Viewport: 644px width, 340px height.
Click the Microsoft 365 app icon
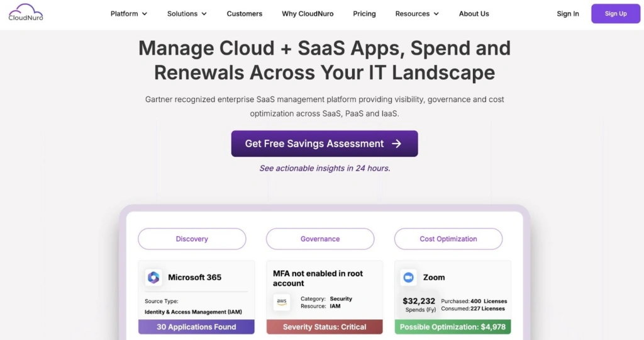click(153, 277)
